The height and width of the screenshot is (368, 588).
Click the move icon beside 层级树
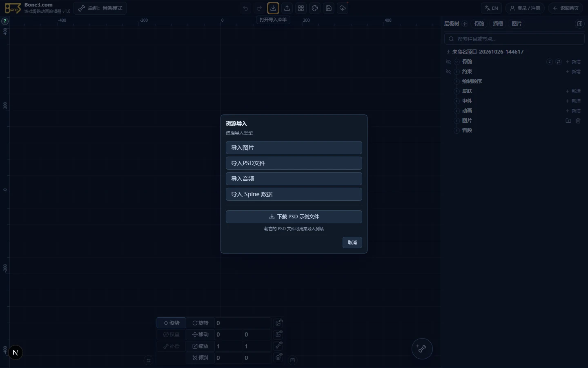tap(465, 24)
